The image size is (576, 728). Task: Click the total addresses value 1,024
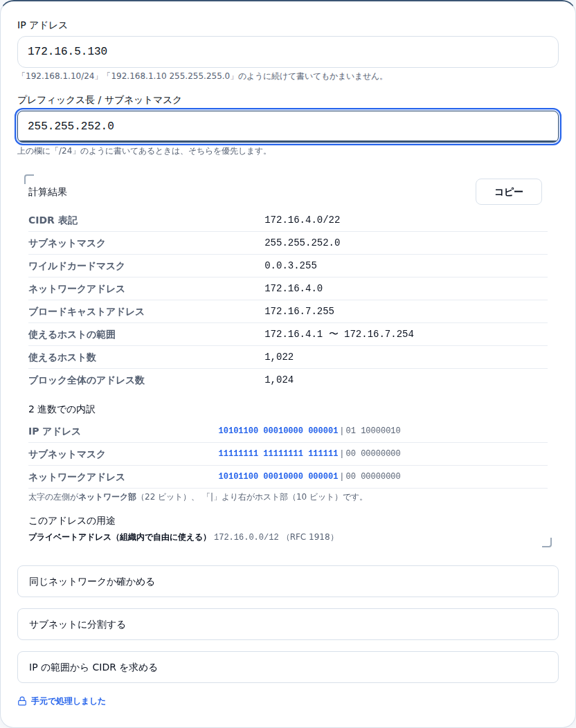[x=279, y=379]
